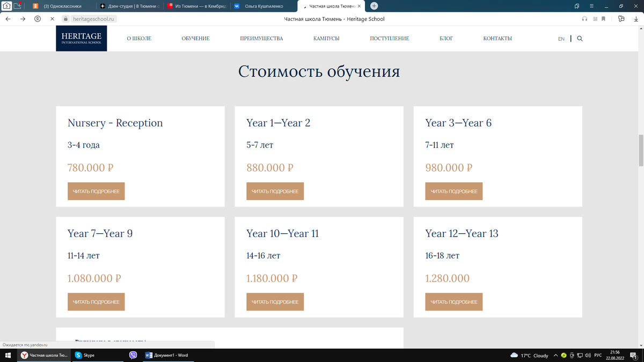Open the ПРЕИМУЩЕСТВА menu
The image size is (644, 362).
[261, 39]
